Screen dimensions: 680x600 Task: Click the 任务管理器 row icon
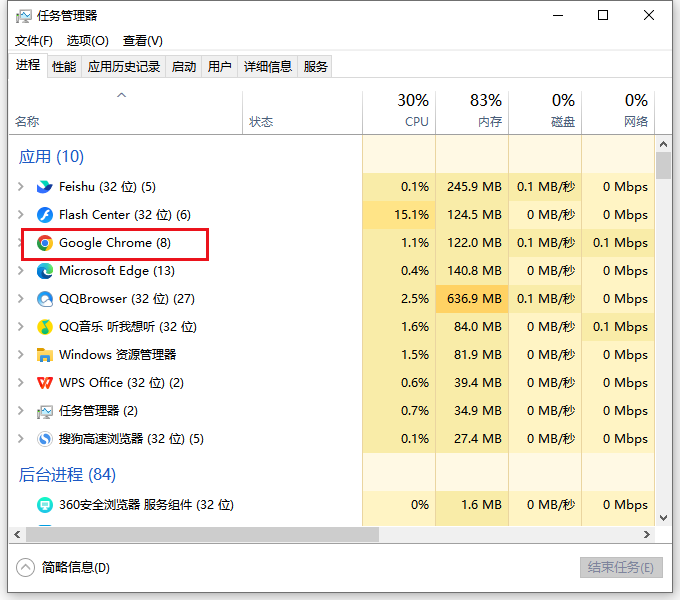coord(45,411)
